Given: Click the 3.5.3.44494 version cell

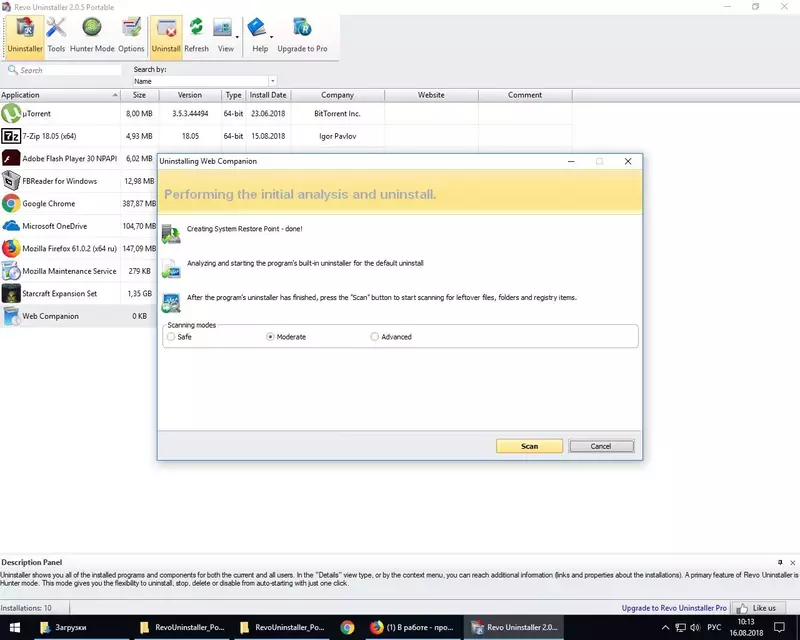Looking at the screenshot, I should point(190,113).
